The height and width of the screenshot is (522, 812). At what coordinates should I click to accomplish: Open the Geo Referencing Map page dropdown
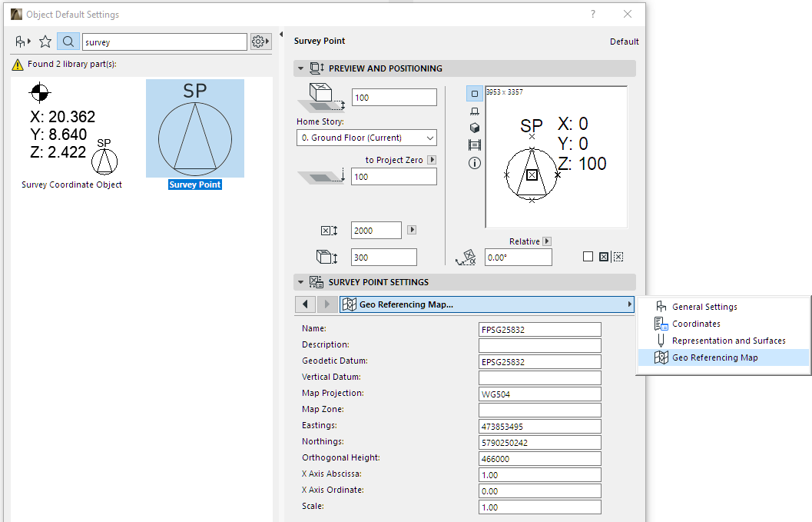click(x=487, y=304)
